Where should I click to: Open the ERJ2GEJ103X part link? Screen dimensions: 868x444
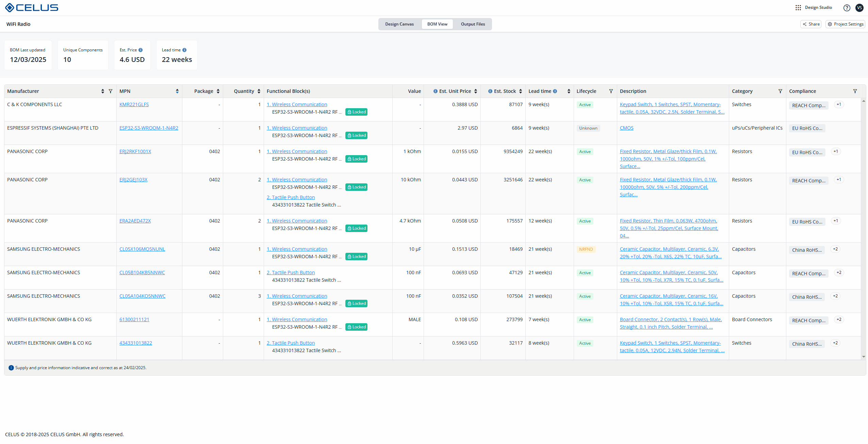pos(133,180)
